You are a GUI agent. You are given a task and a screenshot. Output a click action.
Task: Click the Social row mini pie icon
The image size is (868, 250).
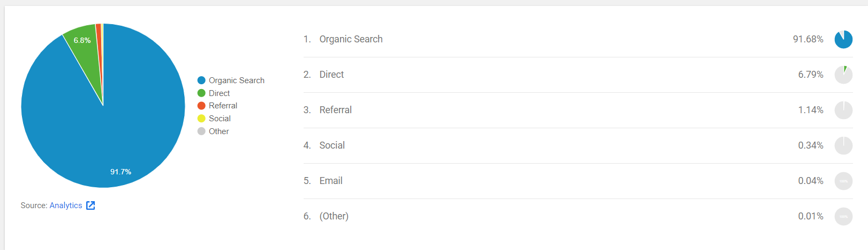point(843,145)
